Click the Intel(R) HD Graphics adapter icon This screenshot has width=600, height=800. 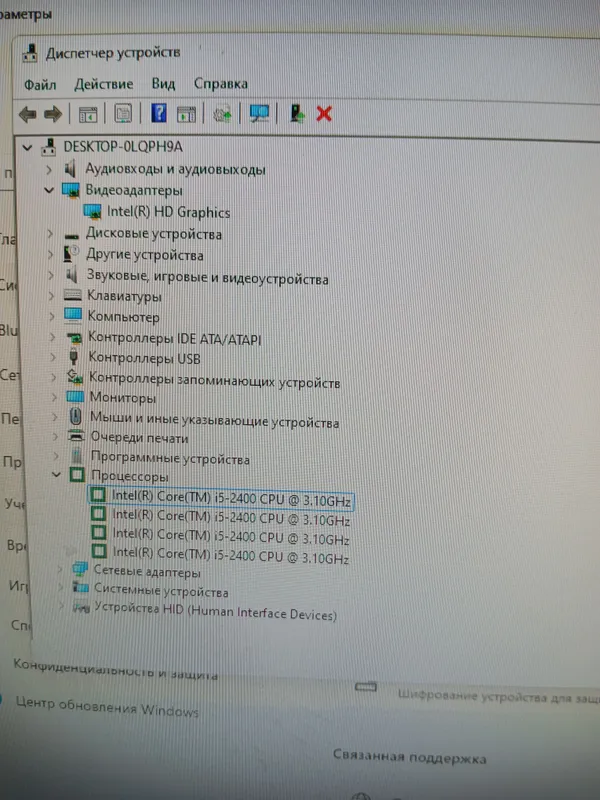[x=92, y=211]
